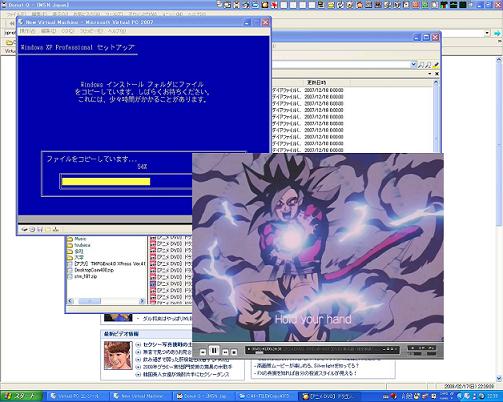Screen dimensions: 503x402
Task: Click the browser's green Go arrow
Action: click(497, 33)
